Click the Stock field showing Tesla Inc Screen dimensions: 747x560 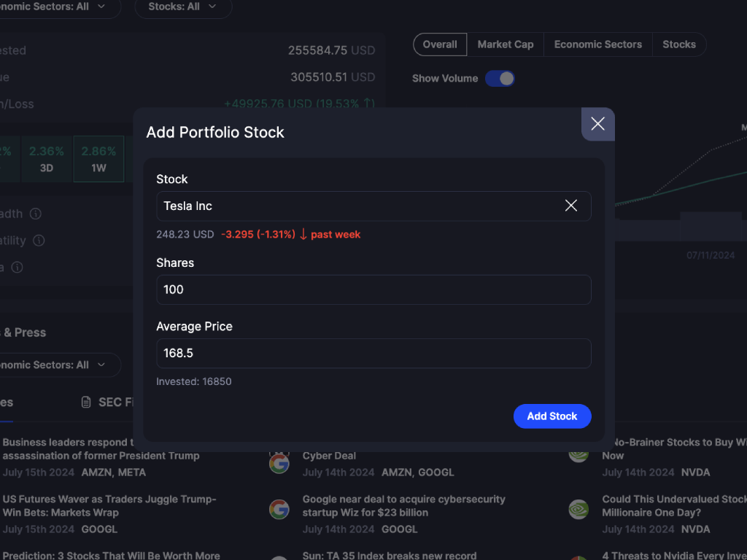pyautogui.click(x=373, y=206)
